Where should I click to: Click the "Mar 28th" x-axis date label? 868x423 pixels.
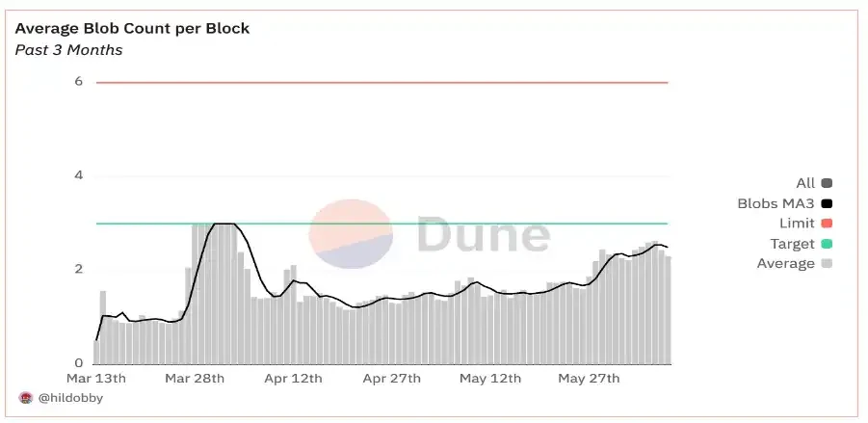(197, 379)
